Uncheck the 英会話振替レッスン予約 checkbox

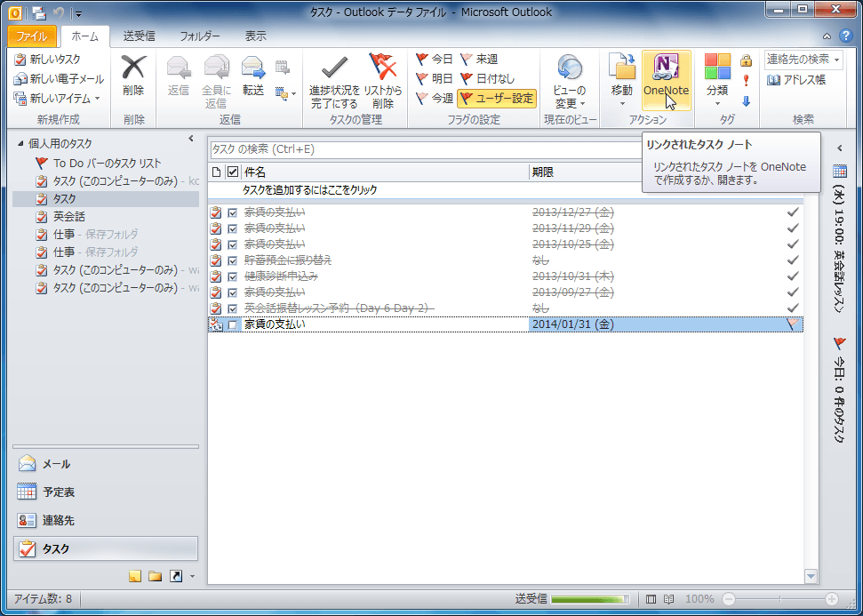coord(232,308)
